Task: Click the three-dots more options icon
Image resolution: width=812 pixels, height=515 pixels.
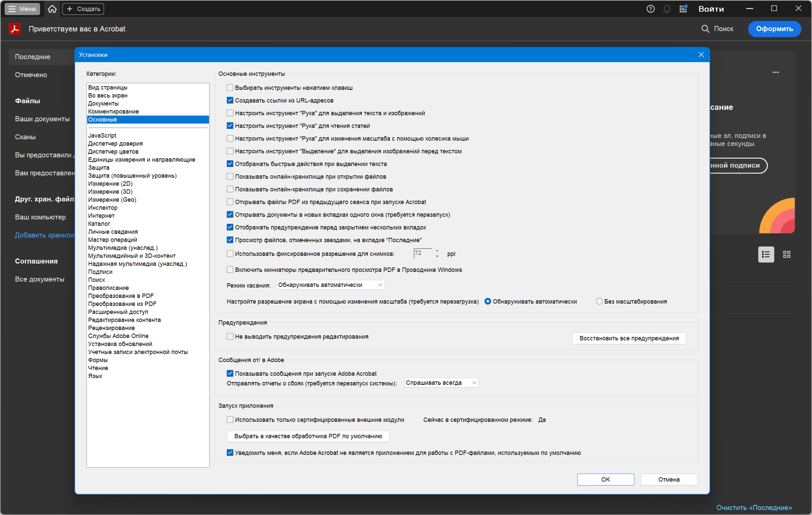Action: (x=776, y=72)
